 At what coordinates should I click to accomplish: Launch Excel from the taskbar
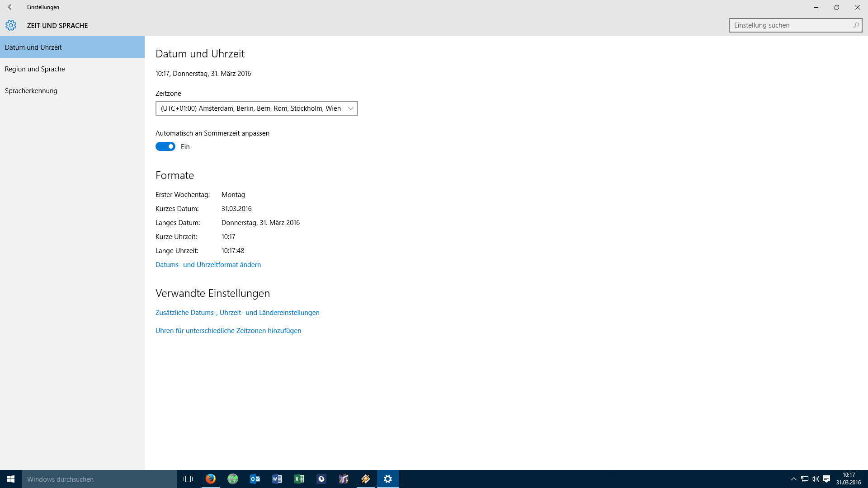click(x=299, y=479)
